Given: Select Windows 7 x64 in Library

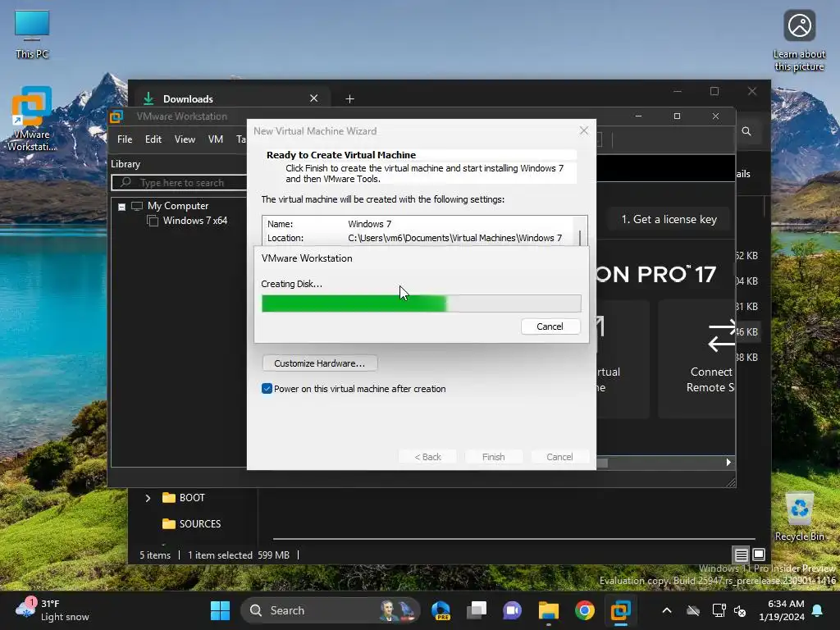Looking at the screenshot, I should (x=195, y=221).
